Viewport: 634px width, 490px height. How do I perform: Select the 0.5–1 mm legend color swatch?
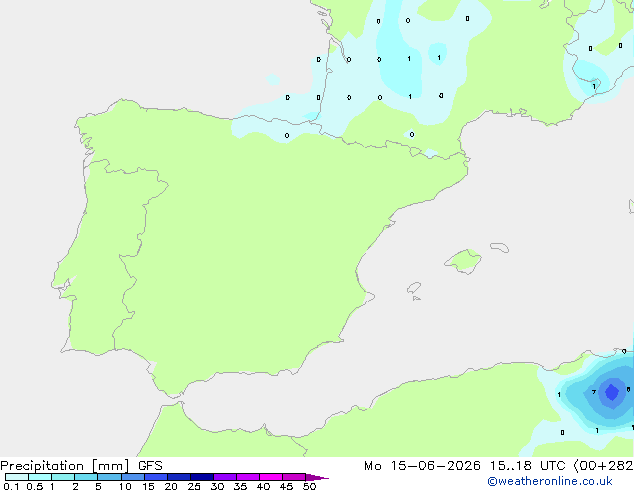click(x=40, y=477)
